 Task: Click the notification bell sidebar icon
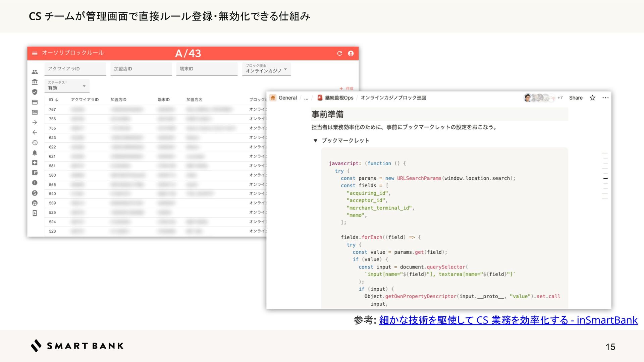pos(35,153)
